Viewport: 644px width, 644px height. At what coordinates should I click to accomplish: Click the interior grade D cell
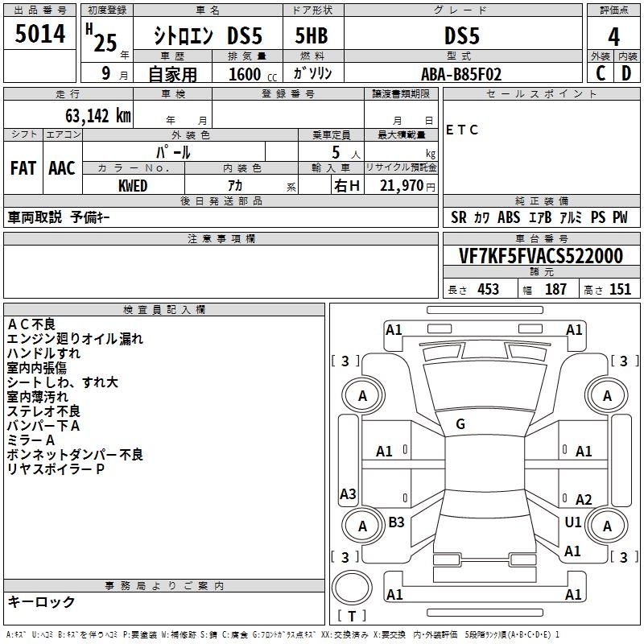pos(626,73)
